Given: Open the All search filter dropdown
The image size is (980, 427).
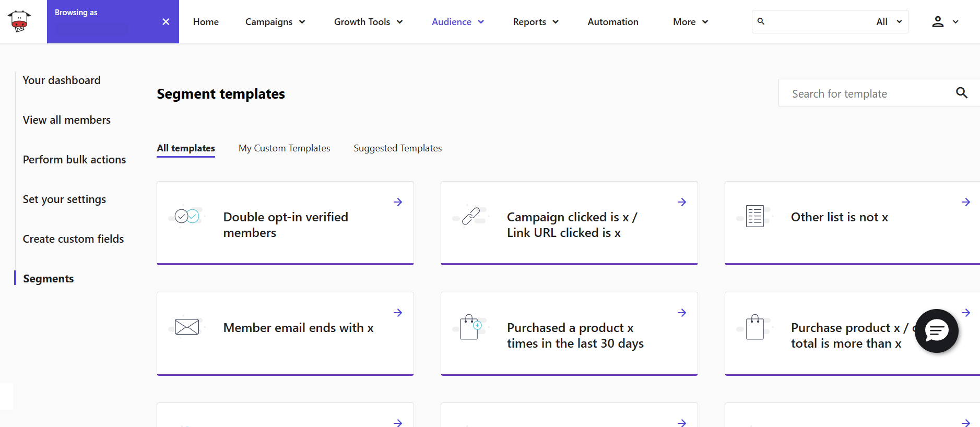Looking at the screenshot, I should click(889, 21).
